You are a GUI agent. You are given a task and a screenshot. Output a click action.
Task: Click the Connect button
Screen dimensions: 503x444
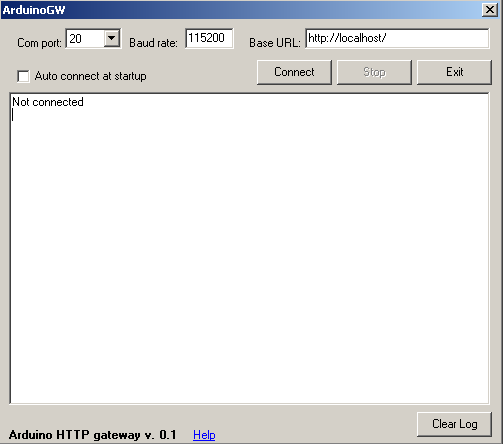tap(294, 72)
